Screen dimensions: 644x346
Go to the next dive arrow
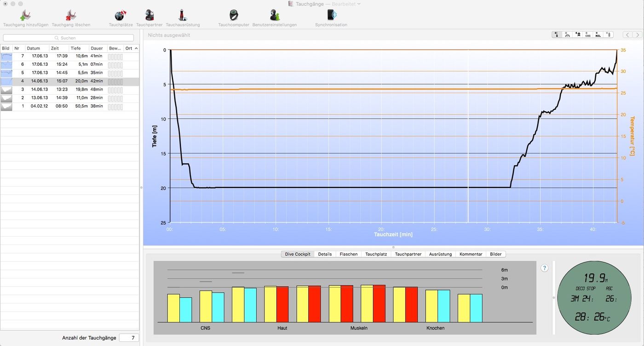point(637,35)
